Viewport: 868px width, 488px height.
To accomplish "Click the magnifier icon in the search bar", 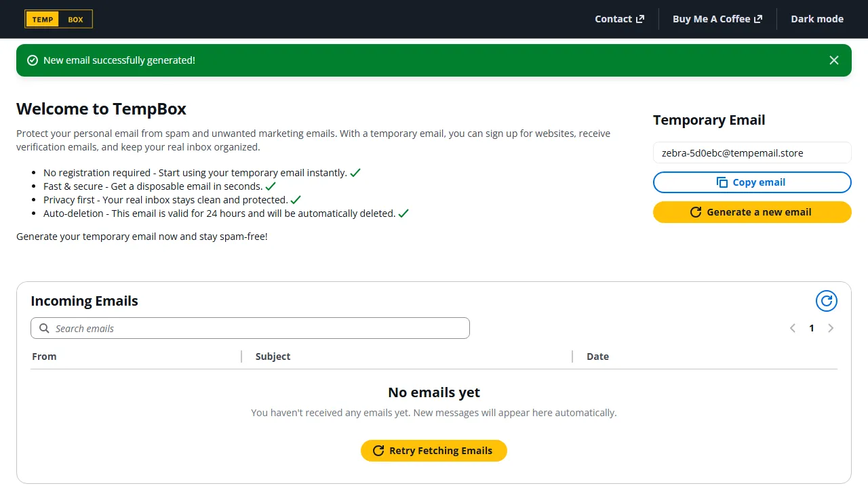I will (x=44, y=328).
